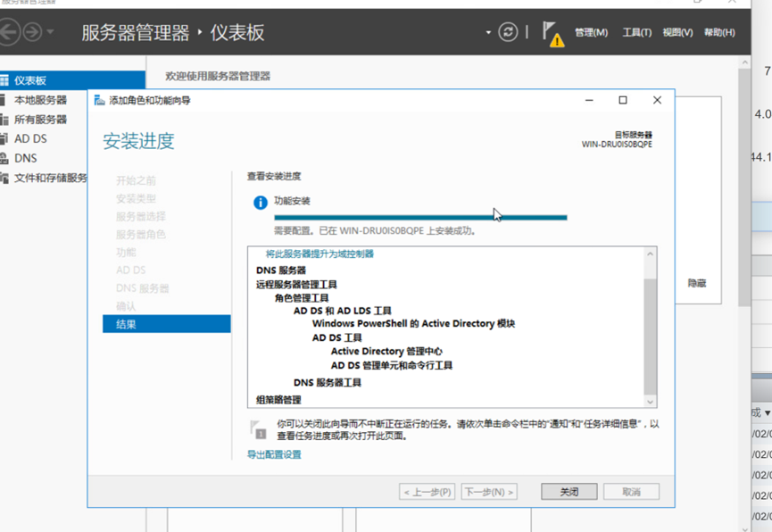The image size is (772, 532).
Task: Select the 确认 step in the wizard
Action: pos(126,306)
